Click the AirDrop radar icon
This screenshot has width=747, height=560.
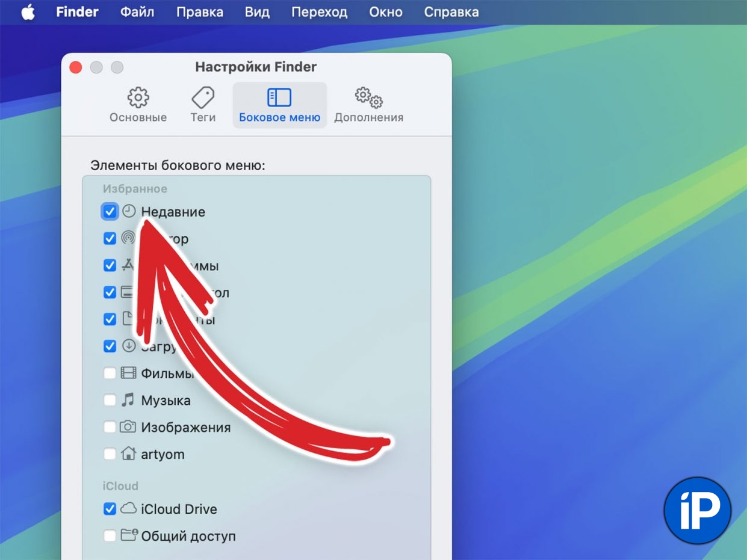pos(128,238)
